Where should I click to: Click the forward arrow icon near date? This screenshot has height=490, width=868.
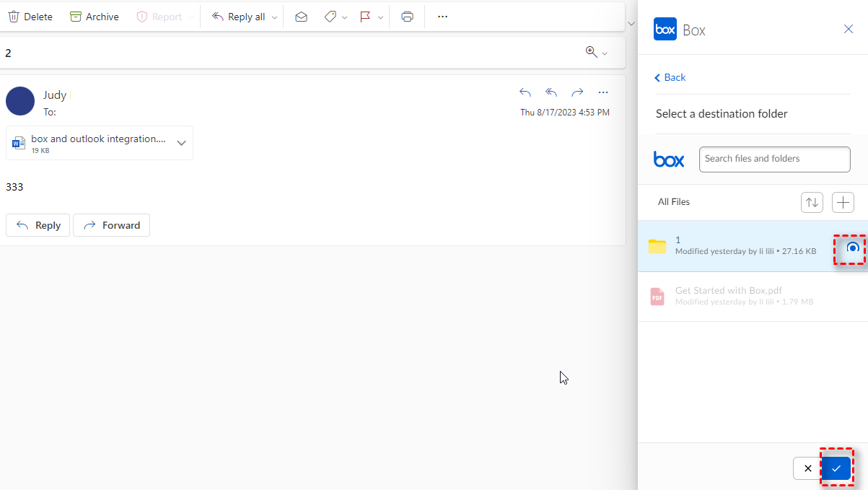(x=577, y=92)
